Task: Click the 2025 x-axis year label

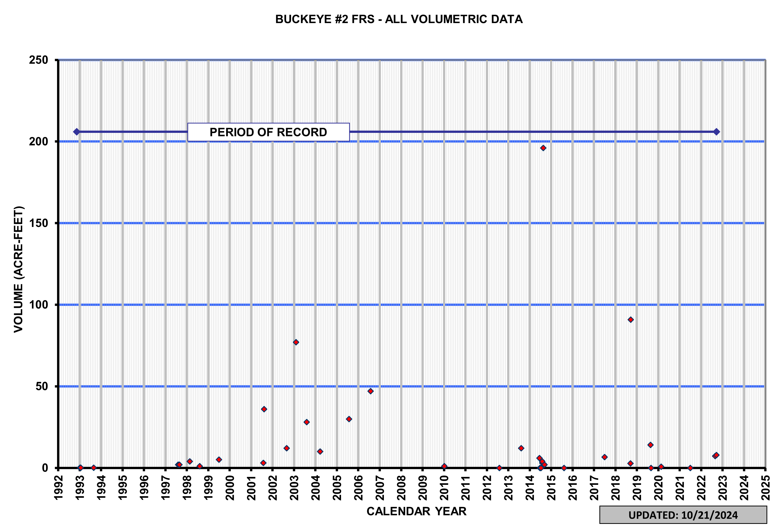Action: coord(765,488)
